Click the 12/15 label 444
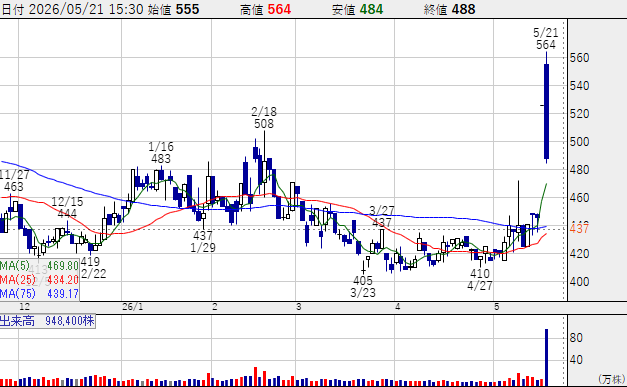This screenshot has height=387, width=627. [67, 213]
